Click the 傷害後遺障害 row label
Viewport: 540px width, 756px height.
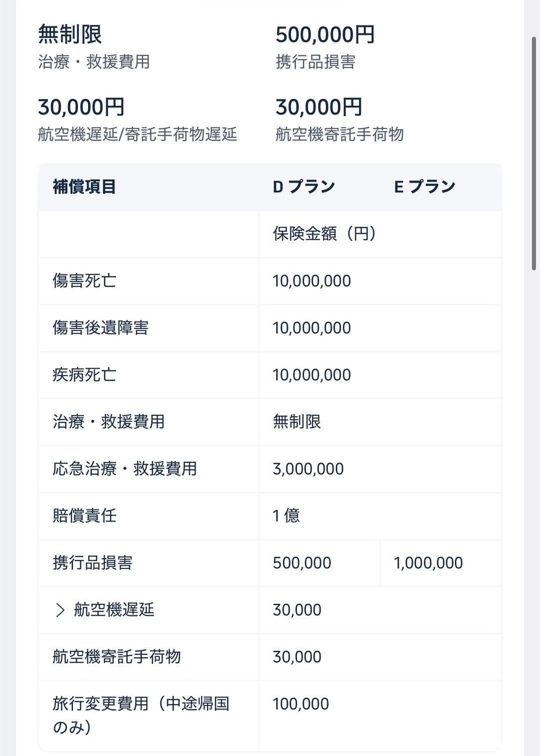coord(100,328)
